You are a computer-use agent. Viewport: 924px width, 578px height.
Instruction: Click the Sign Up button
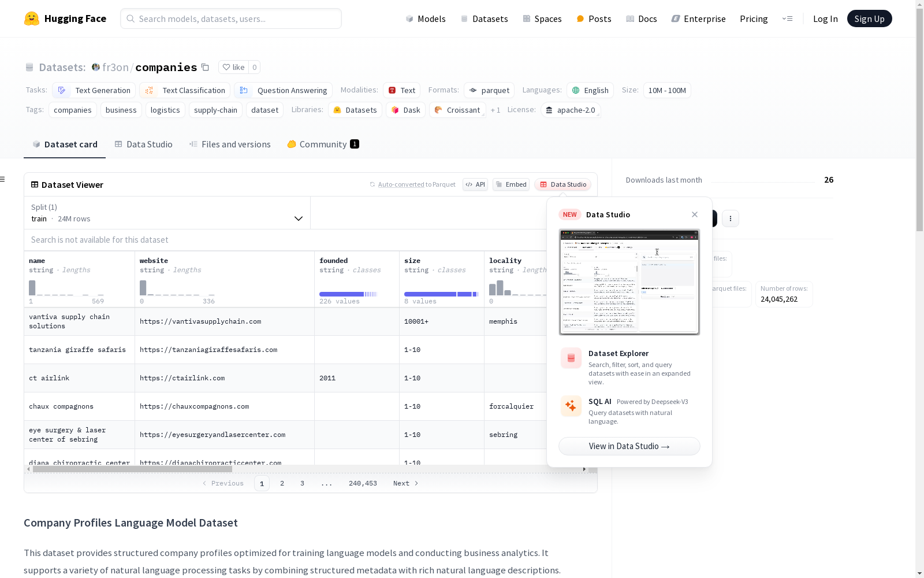pos(869,18)
